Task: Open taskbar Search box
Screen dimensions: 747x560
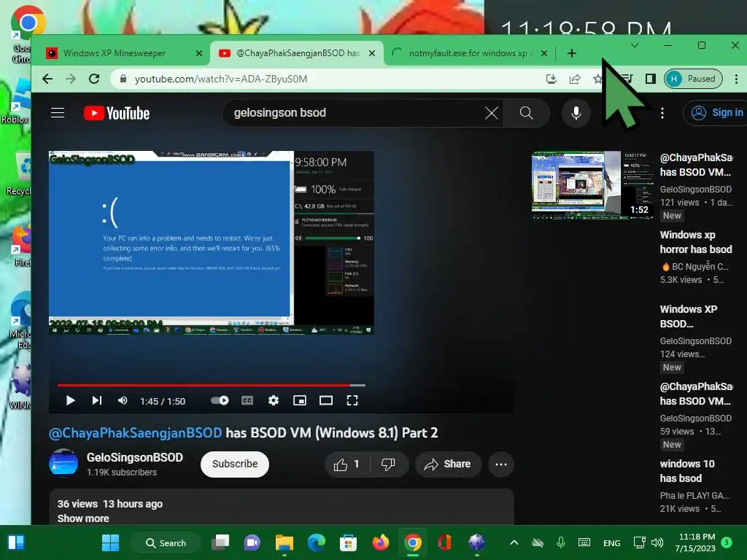Action: click(166, 542)
